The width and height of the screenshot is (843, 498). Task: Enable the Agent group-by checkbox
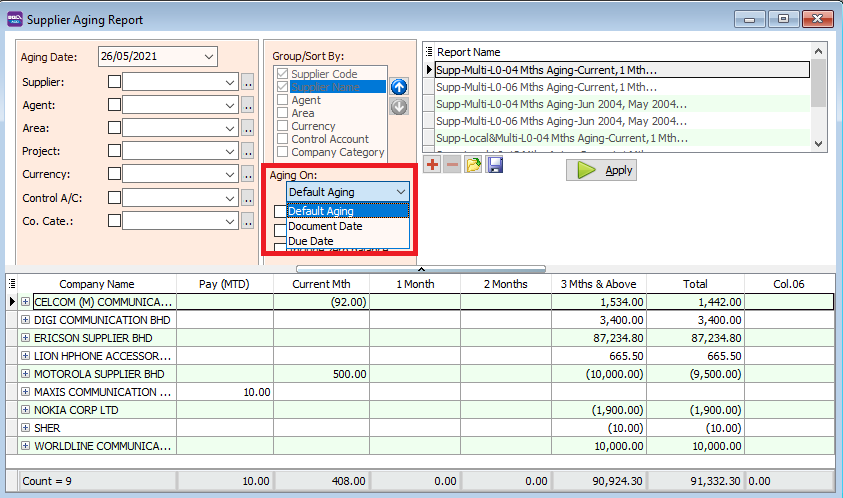coord(283,101)
